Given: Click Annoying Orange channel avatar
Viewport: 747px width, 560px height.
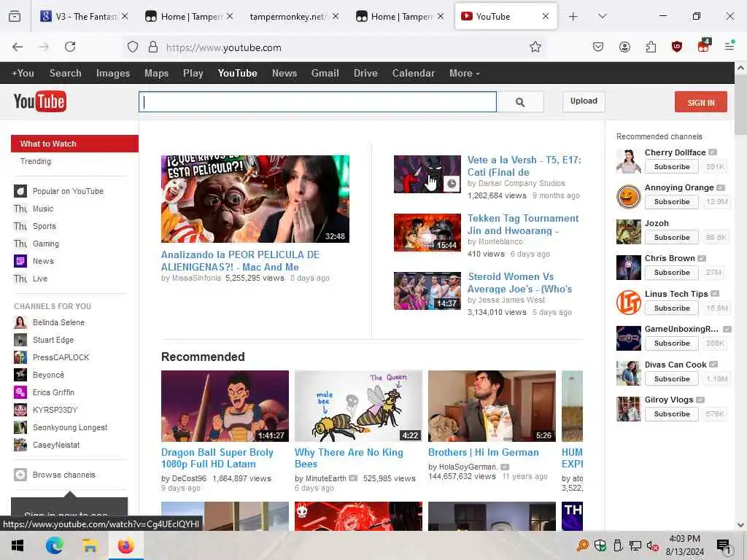Looking at the screenshot, I should coord(628,196).
